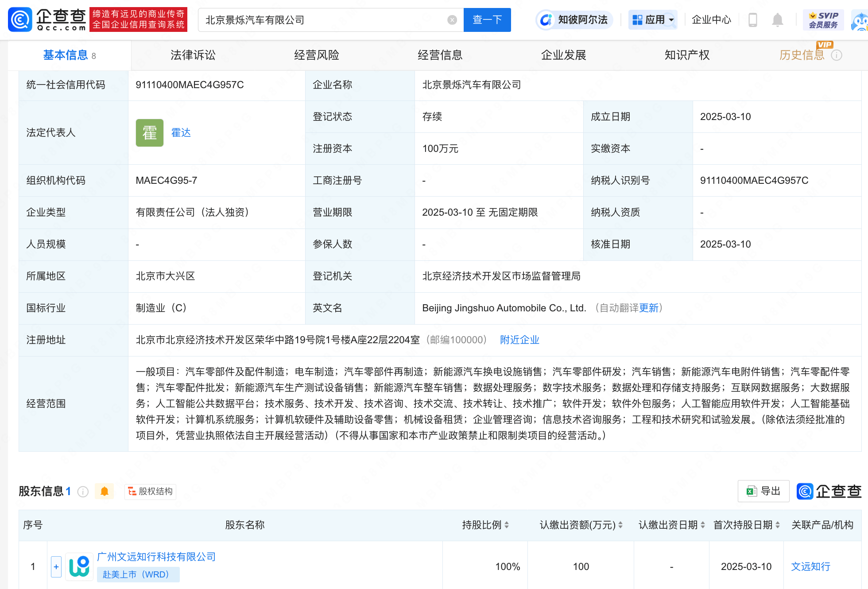
Task: Open SVIP 会员服务
Action: pos(823,20)
